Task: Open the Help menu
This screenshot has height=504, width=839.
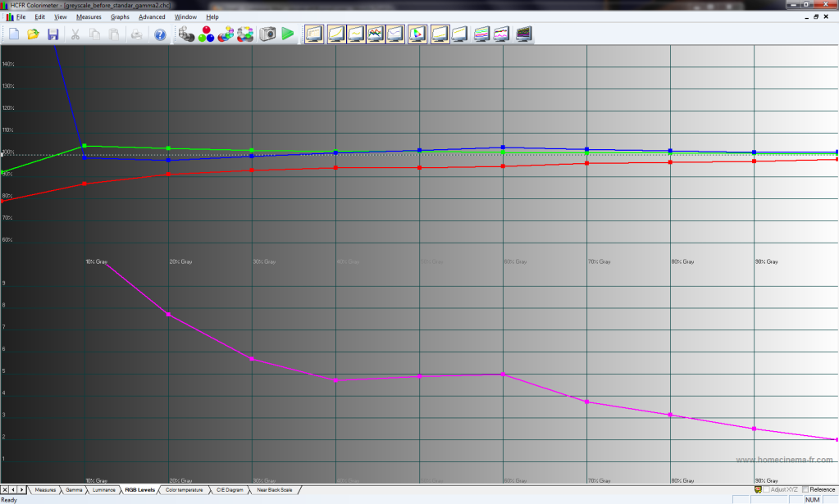Action: pyautogui.click(x=212, y=17)
